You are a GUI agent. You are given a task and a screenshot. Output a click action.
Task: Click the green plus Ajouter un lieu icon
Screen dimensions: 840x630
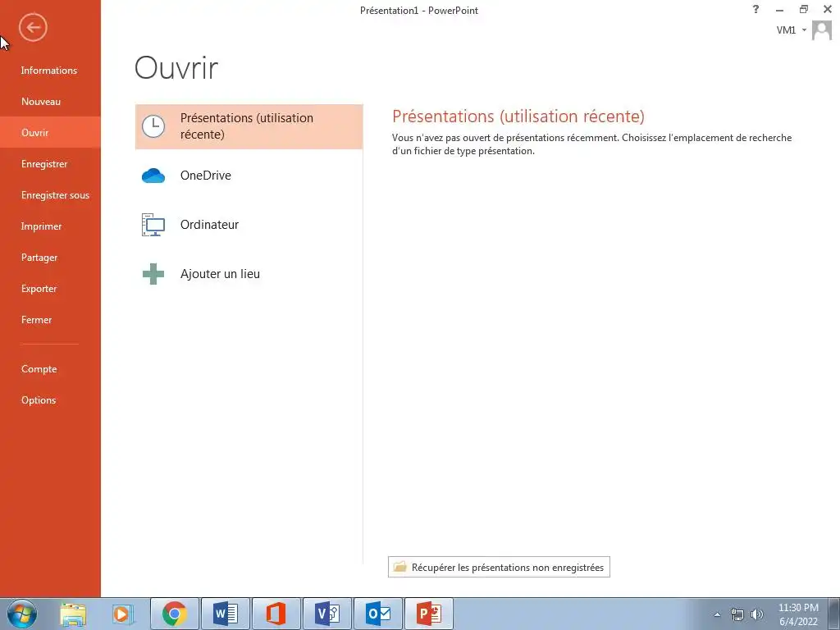(x=153, y=274)
